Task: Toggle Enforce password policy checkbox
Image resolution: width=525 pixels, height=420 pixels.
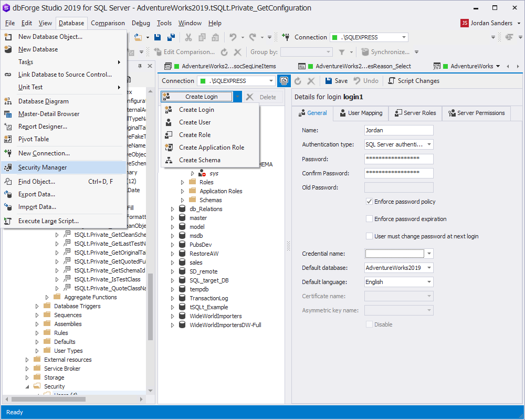Action: (x=369, y=202)
